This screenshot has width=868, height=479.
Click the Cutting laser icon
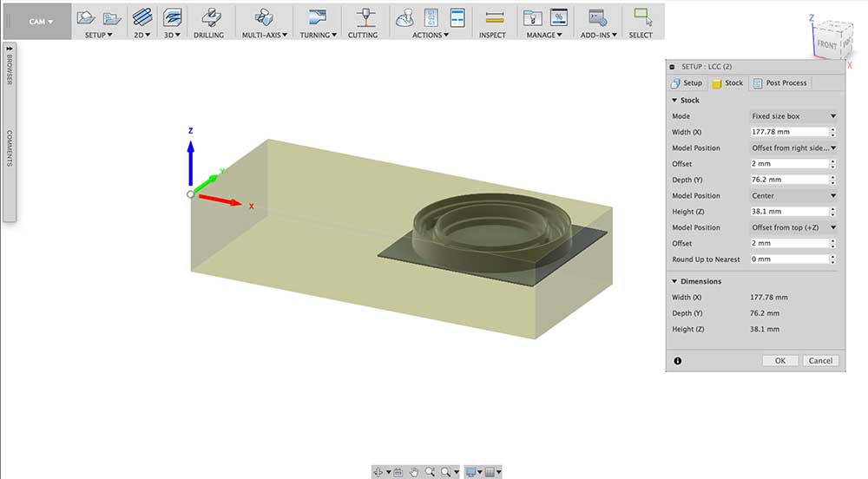(x=365, y=17)
